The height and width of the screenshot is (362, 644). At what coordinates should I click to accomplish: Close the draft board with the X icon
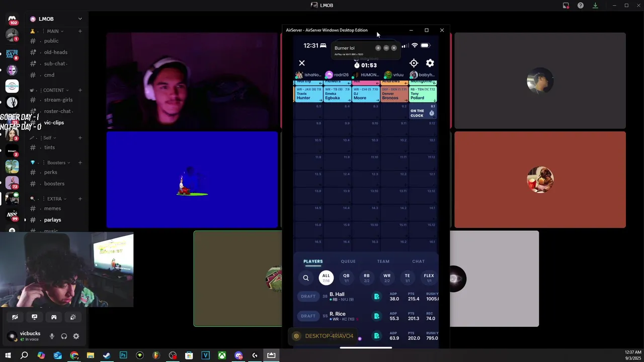tap(302, 63)
